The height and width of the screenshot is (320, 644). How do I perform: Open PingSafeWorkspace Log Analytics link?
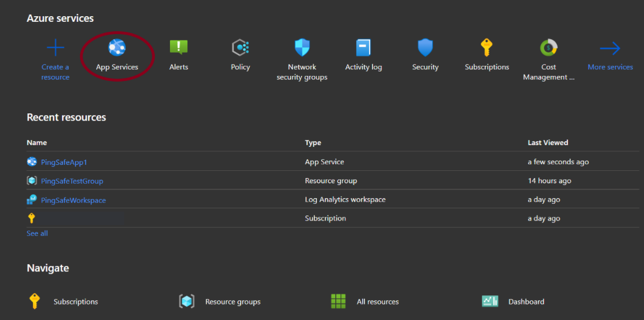click(73, 200)
